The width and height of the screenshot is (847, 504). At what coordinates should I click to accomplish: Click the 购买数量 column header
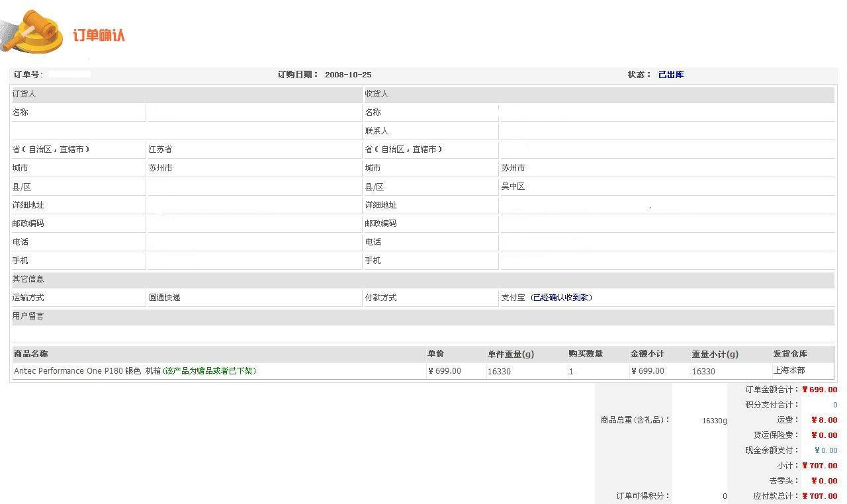point(586,354)
